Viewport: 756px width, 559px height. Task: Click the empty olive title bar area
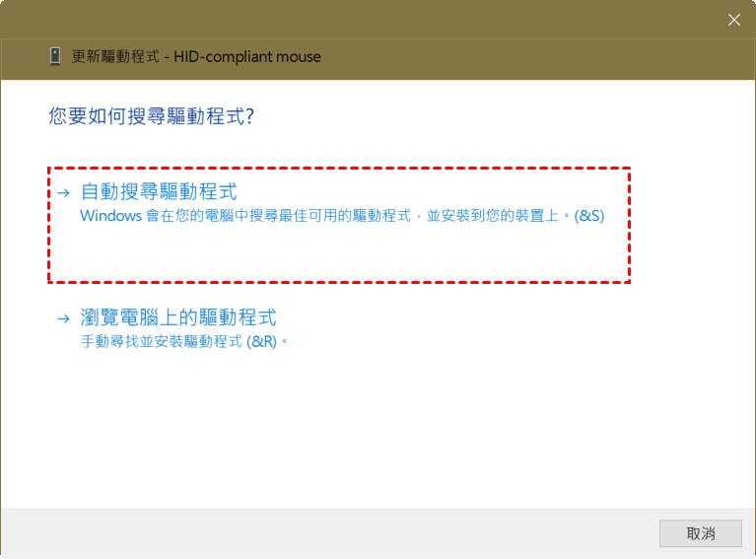click(362, 20)
